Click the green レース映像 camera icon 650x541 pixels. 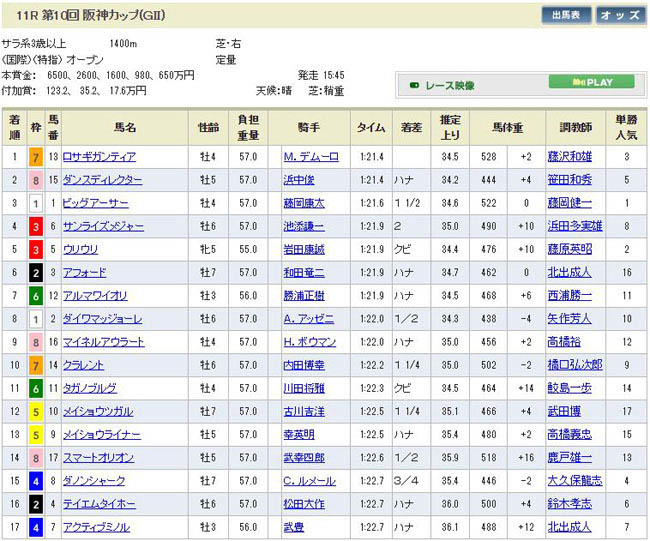(415, 85)
